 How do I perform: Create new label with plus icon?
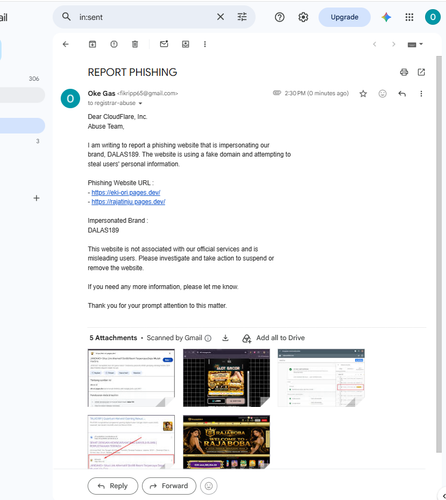click(36, 198)
